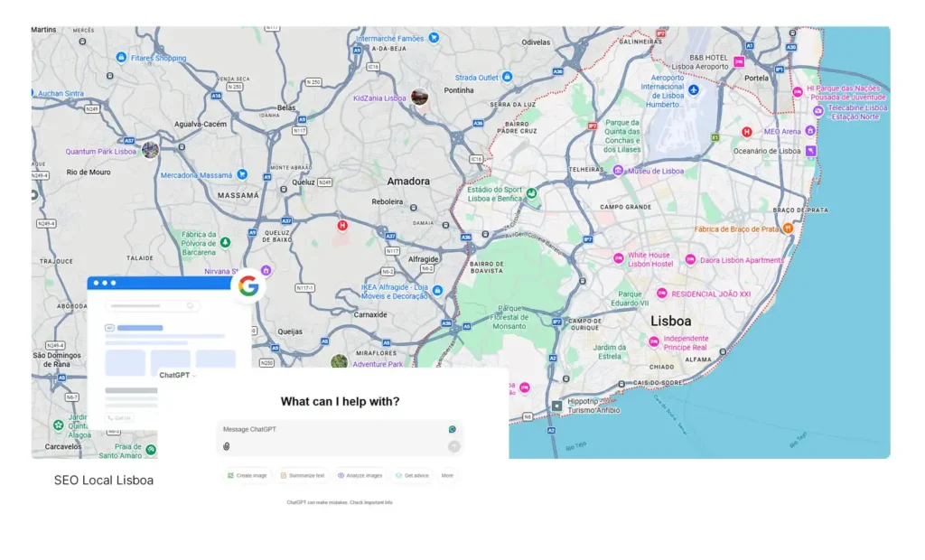Click the Adventure Park photo marker
Screen dimensions: 925x560
pos(339,361)
